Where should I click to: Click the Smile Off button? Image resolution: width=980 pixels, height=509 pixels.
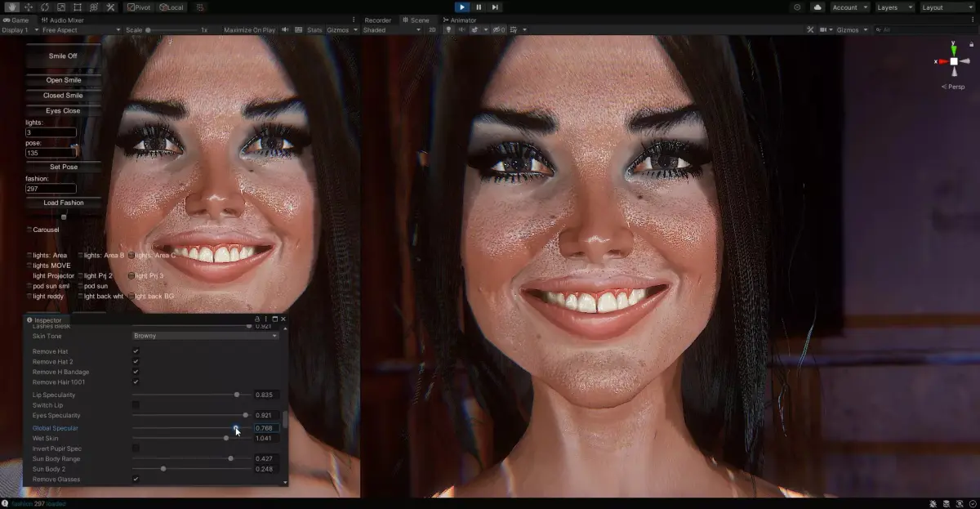click(63, 56)
